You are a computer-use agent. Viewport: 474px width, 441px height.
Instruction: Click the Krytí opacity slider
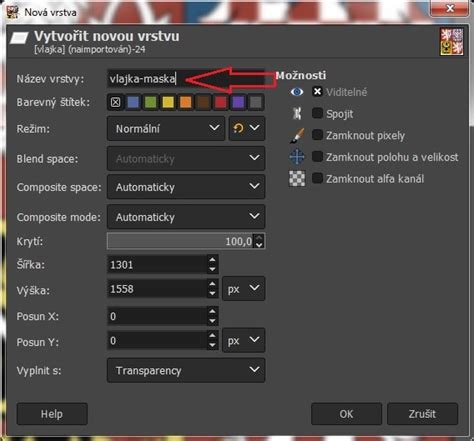coord(180,241)
